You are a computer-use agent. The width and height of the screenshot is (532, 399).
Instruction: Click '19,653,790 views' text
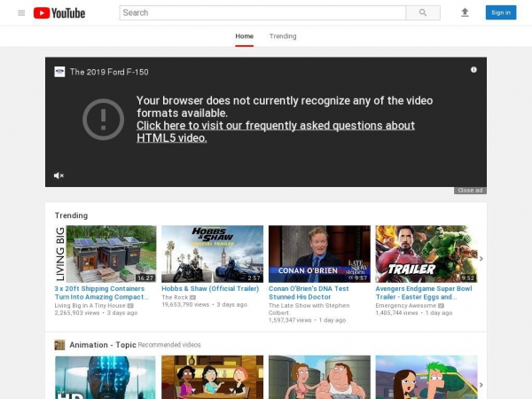tap(185, 305)
